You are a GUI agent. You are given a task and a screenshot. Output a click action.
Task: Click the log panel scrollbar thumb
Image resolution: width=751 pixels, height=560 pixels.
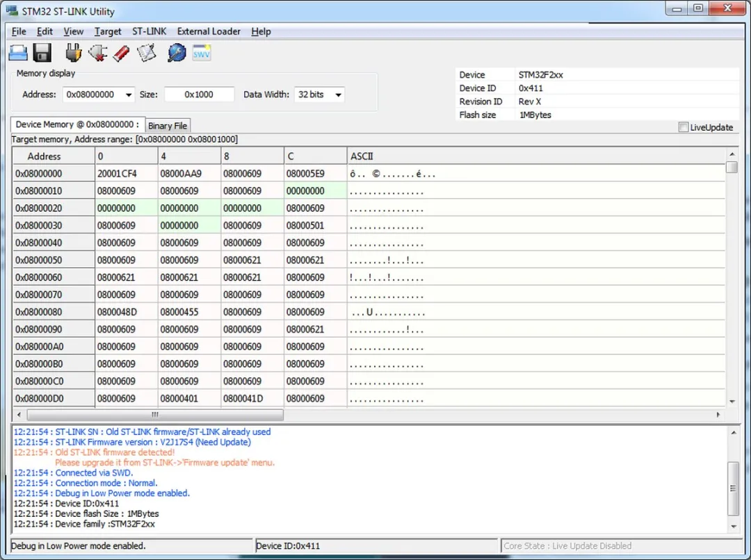coord(733,488)
